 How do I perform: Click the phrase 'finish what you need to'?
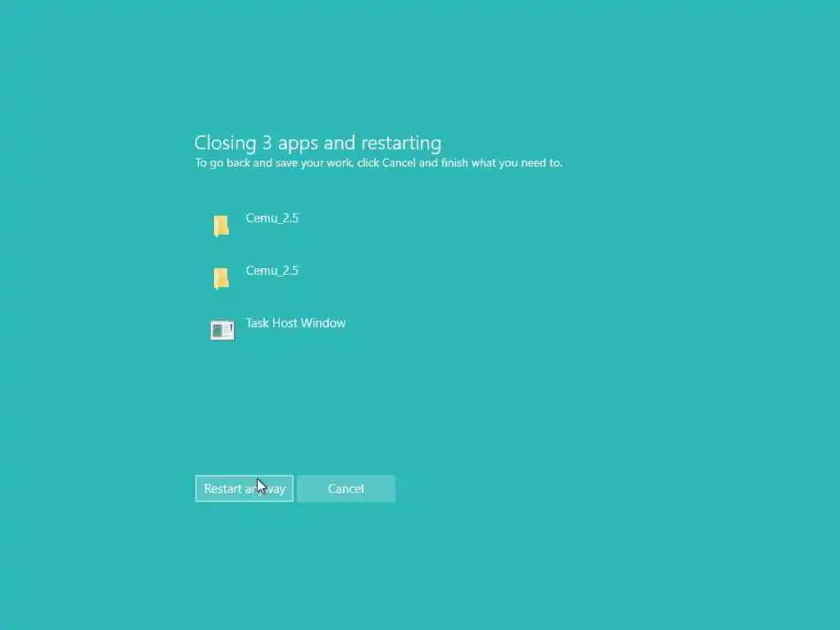point(501,163)
